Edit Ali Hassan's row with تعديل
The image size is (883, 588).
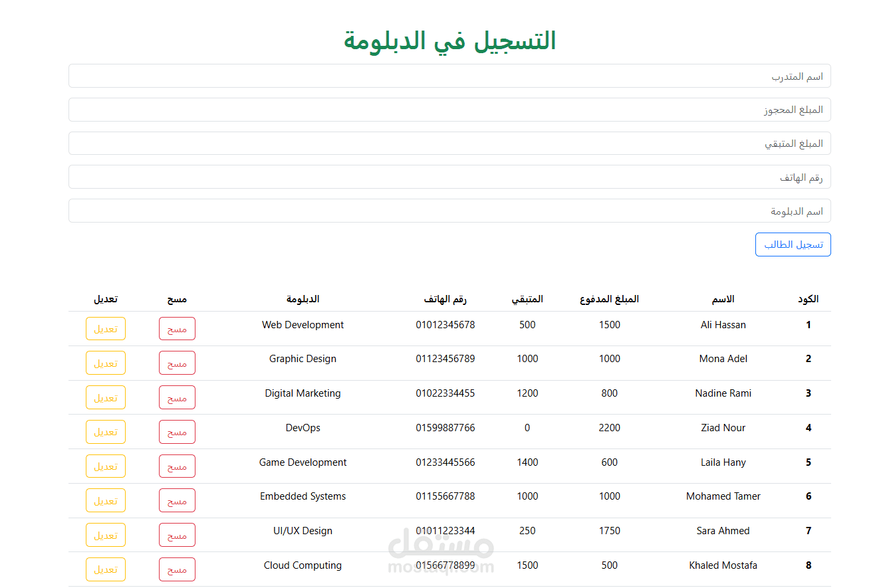pyautogui.click(x=106, y=329)
